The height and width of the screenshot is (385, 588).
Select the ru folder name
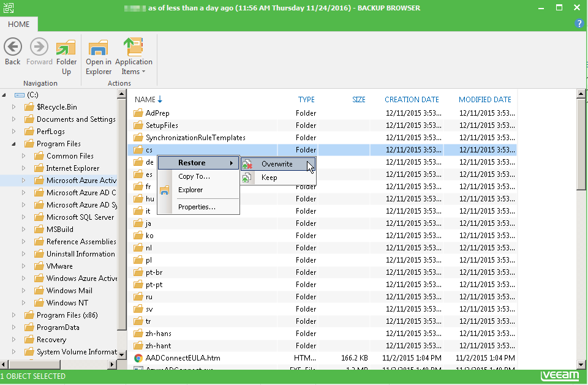point(149,297)
